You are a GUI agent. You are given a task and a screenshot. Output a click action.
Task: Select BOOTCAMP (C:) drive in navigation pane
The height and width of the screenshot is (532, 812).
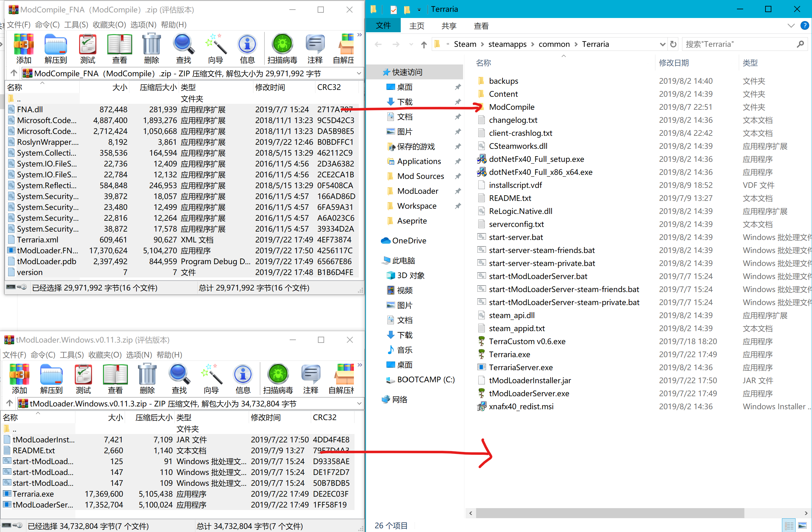click(x=420, y=379)
